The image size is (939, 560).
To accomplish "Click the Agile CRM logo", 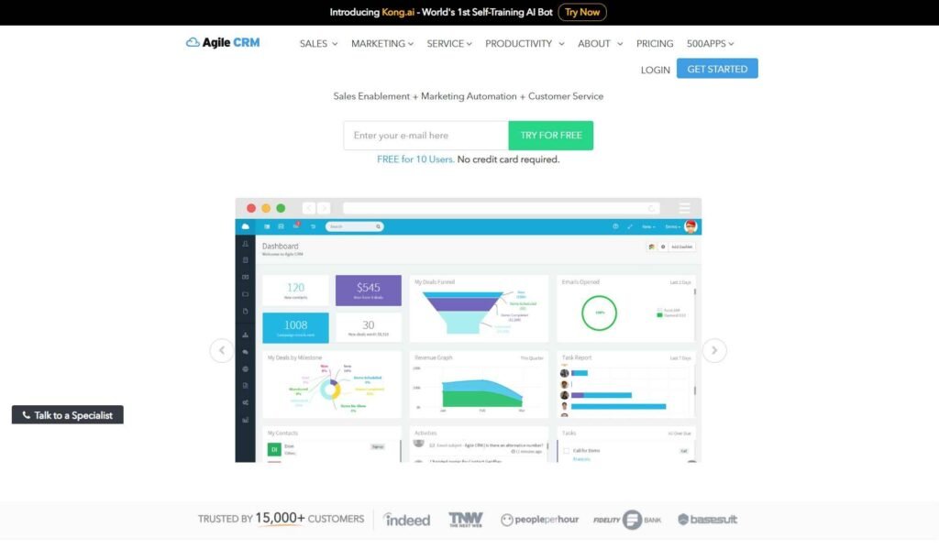I will (x=223, y=42).
